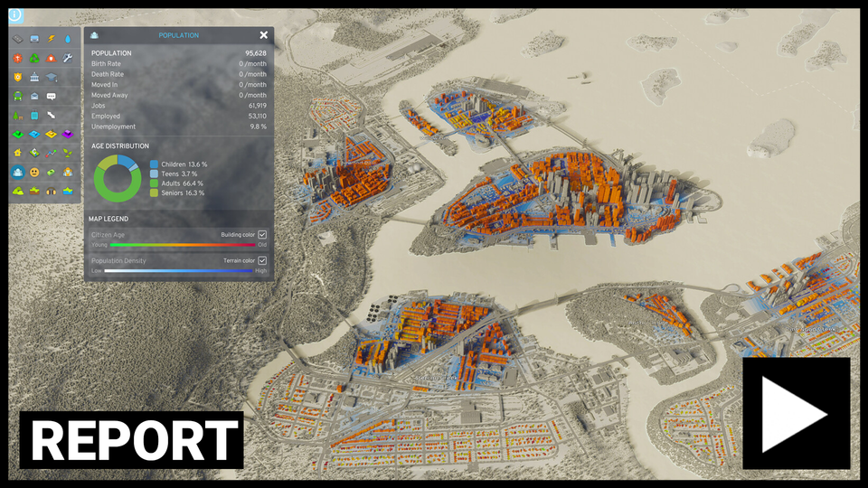
Task: Click the MAP LEGEND heading
Action: click(x=108, y=219)
